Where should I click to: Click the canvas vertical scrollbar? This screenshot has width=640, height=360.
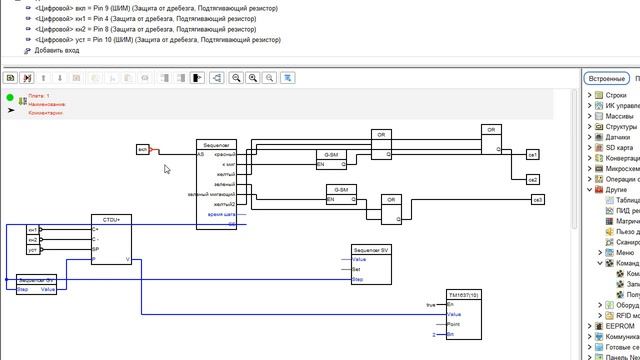(x=575, y=159)
